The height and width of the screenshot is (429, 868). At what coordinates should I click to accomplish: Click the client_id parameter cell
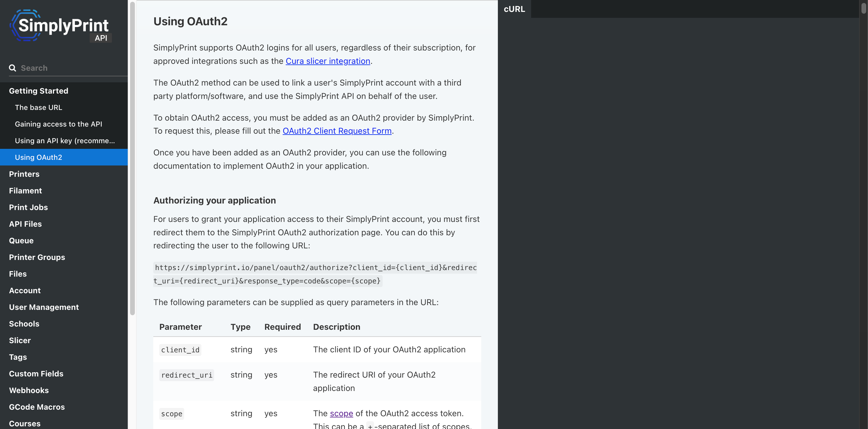point(180,350)
